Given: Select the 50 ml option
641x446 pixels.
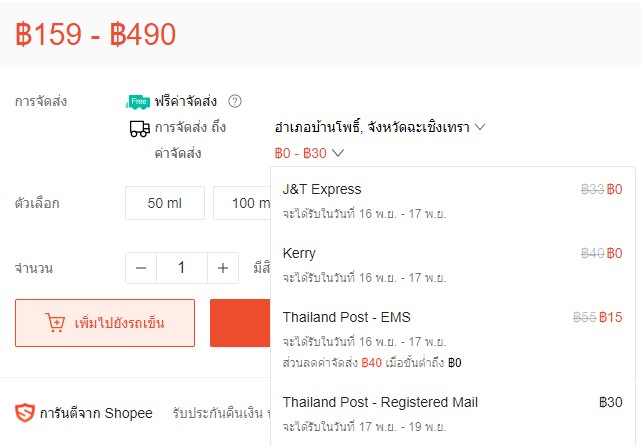Looking at the screenshot, I should pos(165,203).
